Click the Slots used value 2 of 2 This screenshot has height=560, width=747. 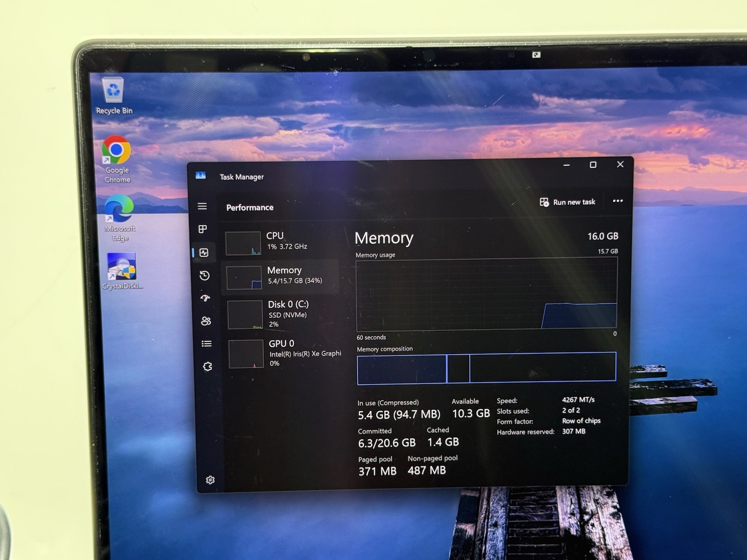571,410
